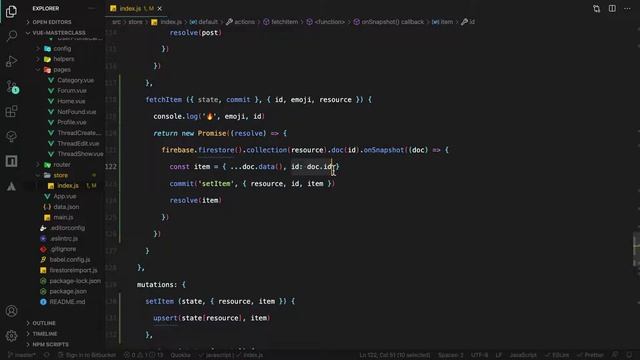
Task: Open the Run and Debug view
Action: click(x=11, y=61)
